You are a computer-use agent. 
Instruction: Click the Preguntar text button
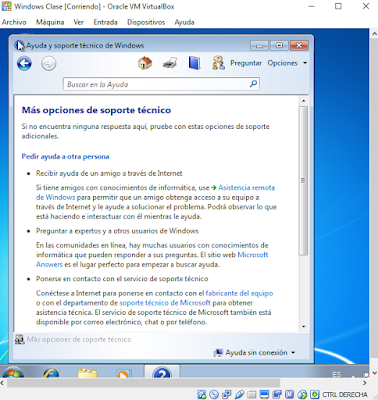246,63
